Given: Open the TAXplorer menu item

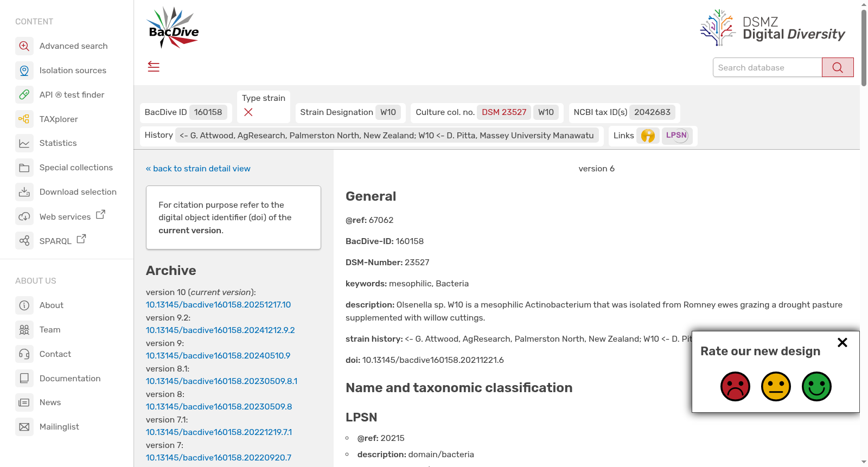Looking at the screenshot, I should (59, 119).
